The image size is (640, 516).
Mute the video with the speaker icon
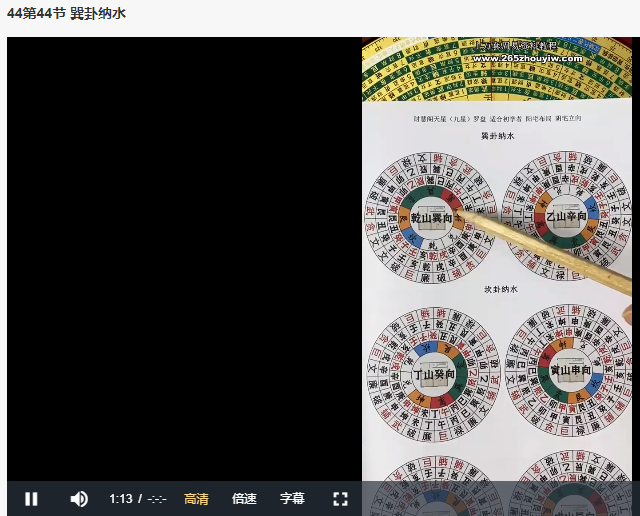[79, 498]
